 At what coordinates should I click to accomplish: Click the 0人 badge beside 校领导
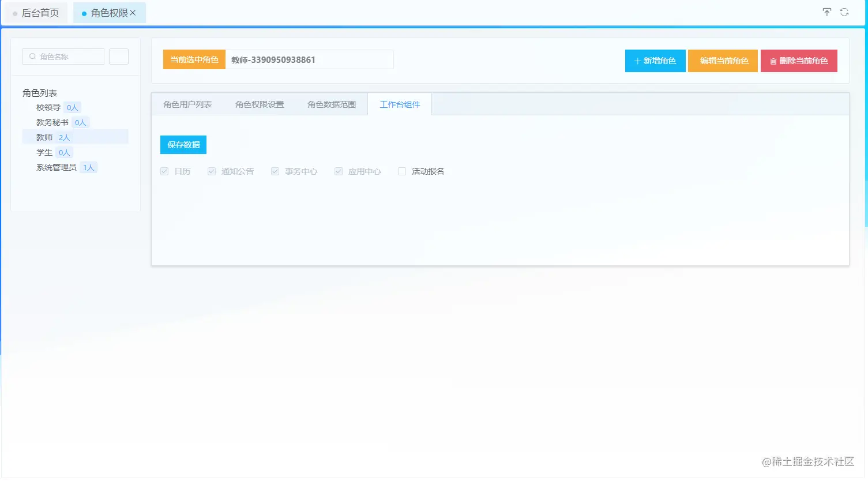[72, 107]
